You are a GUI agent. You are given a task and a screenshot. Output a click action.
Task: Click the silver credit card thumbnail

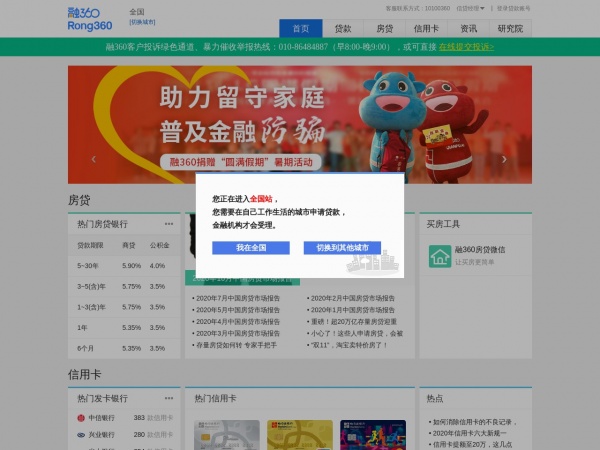coord(227,435)
